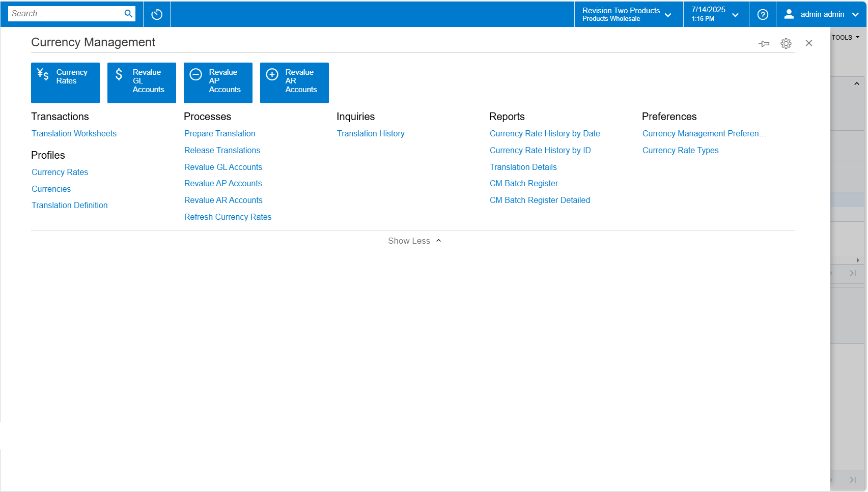Viewport: 868px width, 492px height.
Task: Click the yen-dollar Currency Rates tile icon
Action: [43, 75]
